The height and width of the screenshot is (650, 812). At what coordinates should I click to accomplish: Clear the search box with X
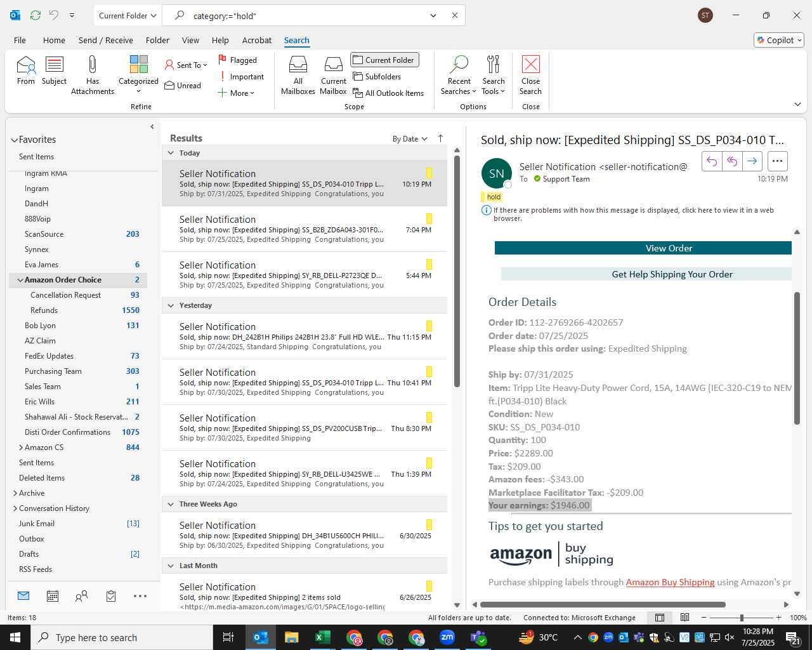coord(455,16)
